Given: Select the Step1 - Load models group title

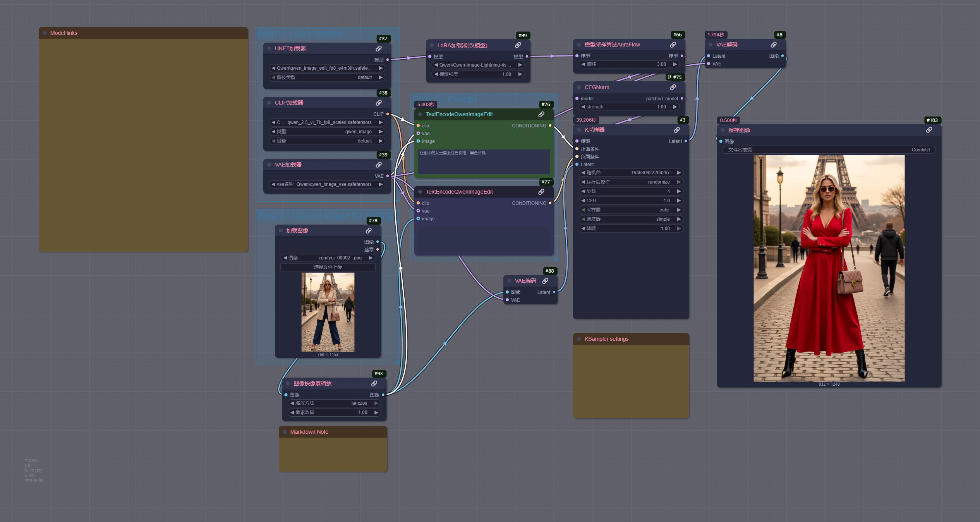Looking at the screenshot, I should [300, 33].
